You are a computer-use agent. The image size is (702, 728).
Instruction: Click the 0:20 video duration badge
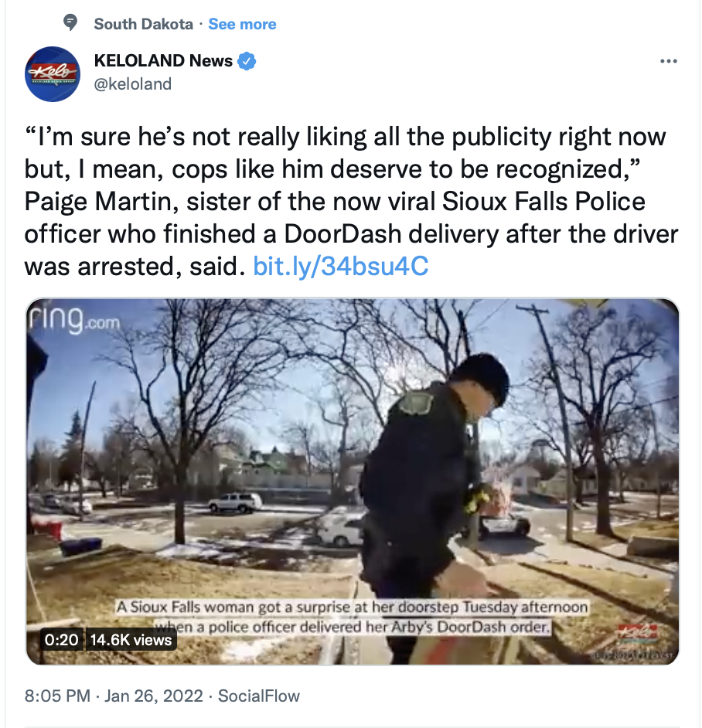pyautogui.click(x=61, y=640)
